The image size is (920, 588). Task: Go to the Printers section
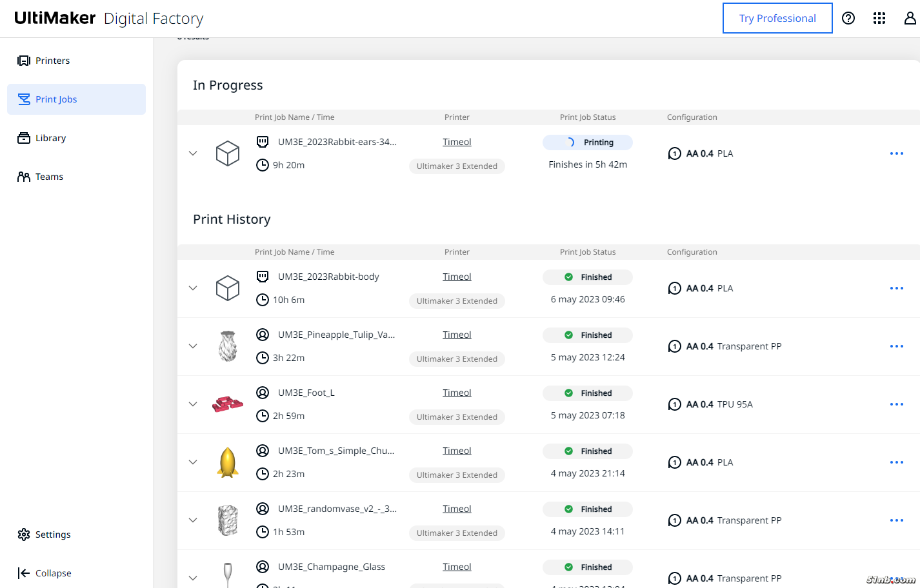pos(44,61)
